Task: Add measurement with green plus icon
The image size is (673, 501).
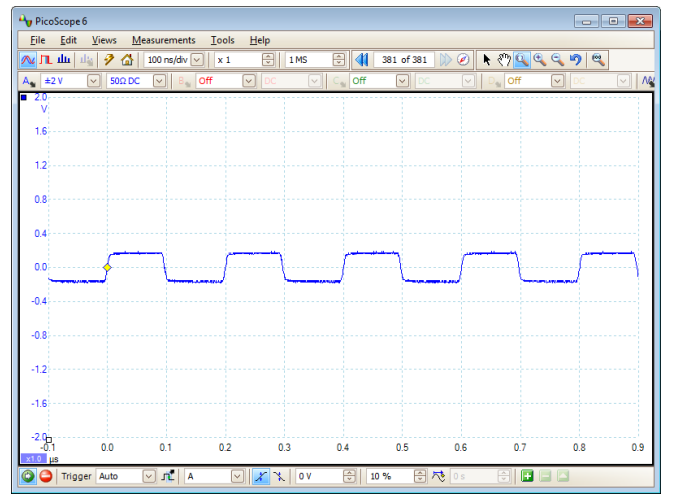Action: click(x=527, y=476)
